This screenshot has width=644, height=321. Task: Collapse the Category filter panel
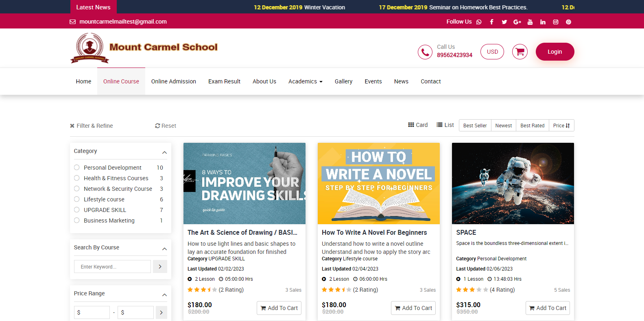pyautogui.click(x=164, y=153)
